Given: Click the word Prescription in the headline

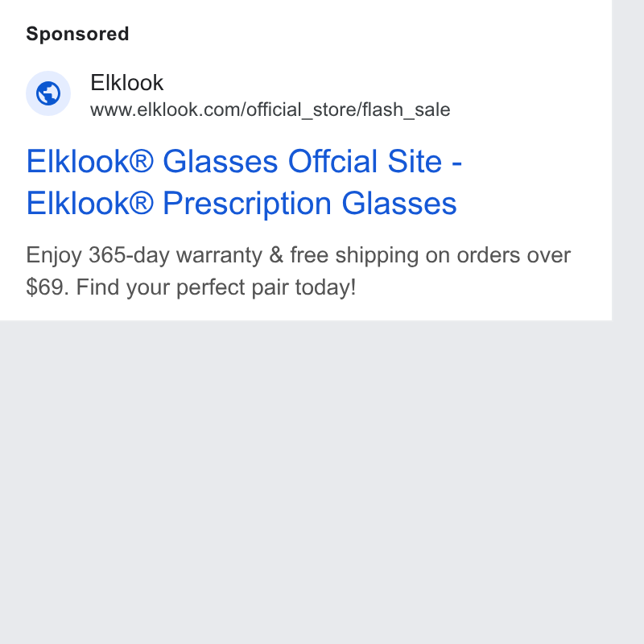Looking at the screenshot, I should click(247, 204).
